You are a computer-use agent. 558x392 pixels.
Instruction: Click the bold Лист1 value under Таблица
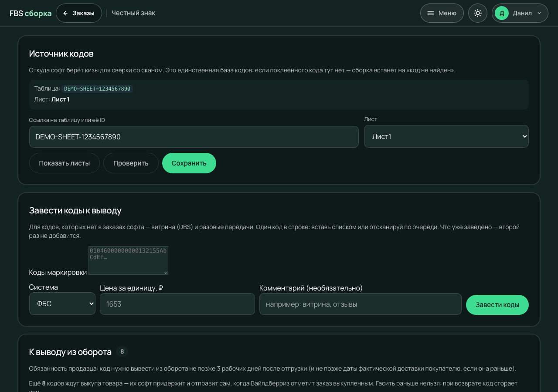point(61,99)
